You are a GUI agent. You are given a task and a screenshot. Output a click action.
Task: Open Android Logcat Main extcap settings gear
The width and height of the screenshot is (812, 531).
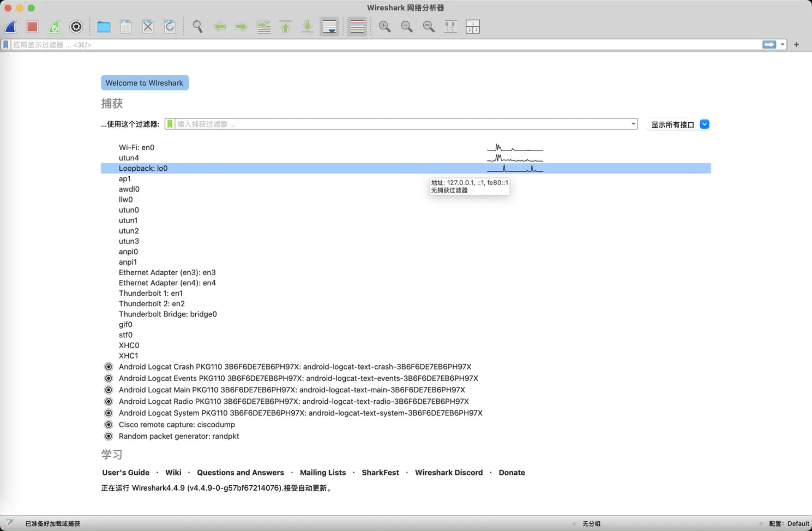pyautogui.click(x=108, y=390)
